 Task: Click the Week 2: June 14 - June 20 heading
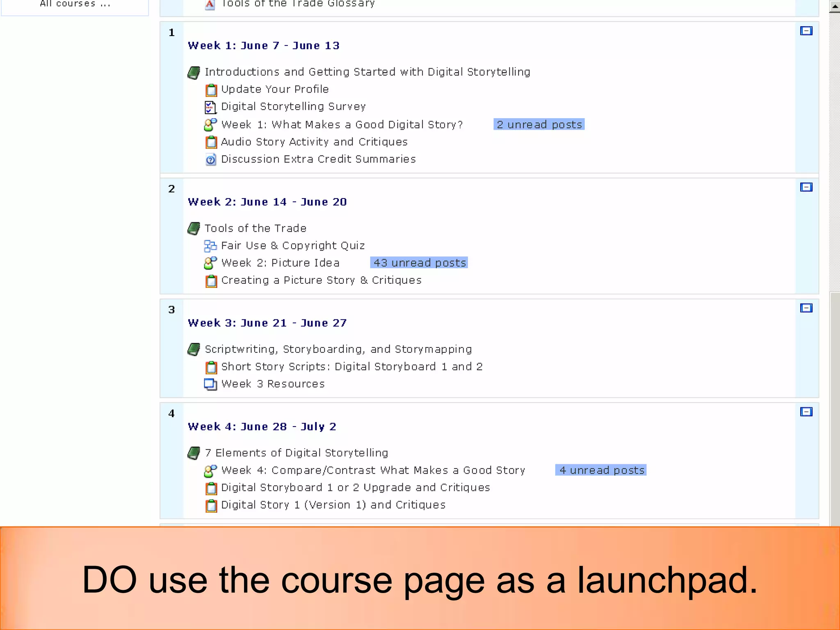click(267, 202)
